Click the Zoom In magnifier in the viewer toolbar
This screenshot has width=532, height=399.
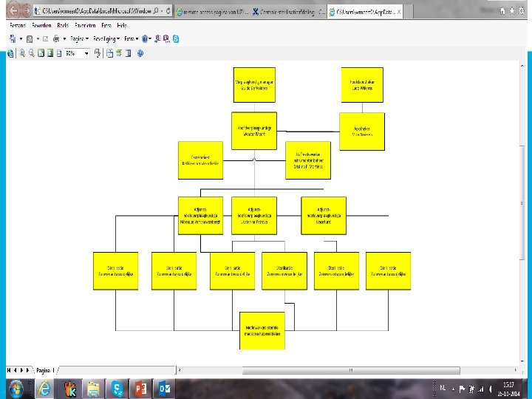(x=22, y=53)
